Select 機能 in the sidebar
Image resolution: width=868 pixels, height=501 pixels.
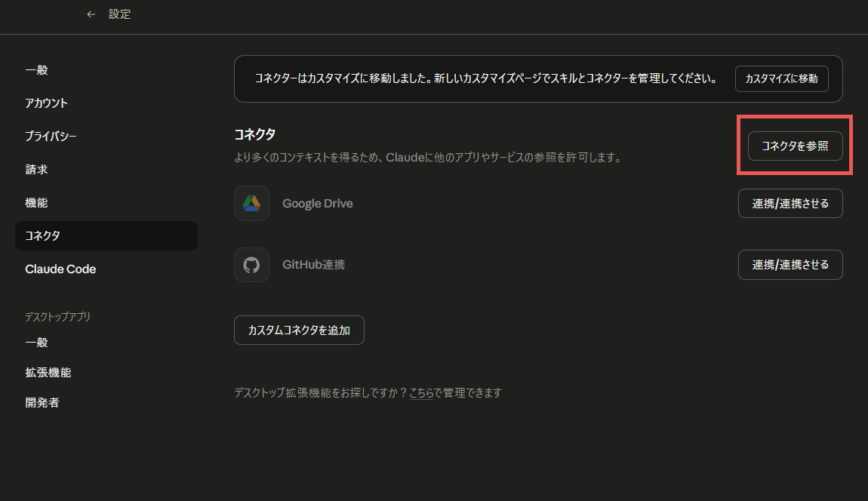tap(37, 203)
